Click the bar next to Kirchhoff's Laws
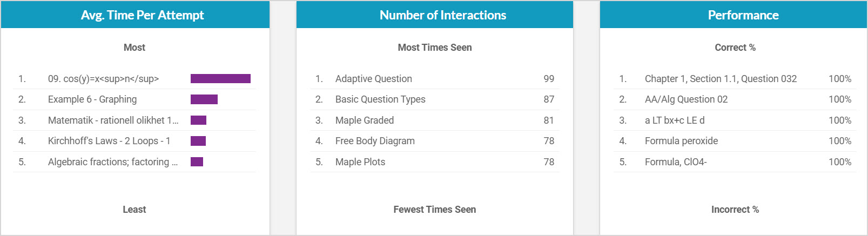The image size is (868, 236). (198, 141)
